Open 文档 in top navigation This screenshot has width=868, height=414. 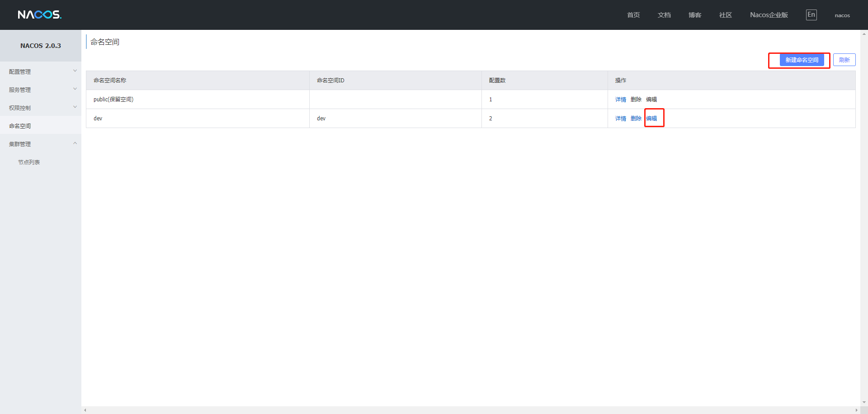coord(664,15)
